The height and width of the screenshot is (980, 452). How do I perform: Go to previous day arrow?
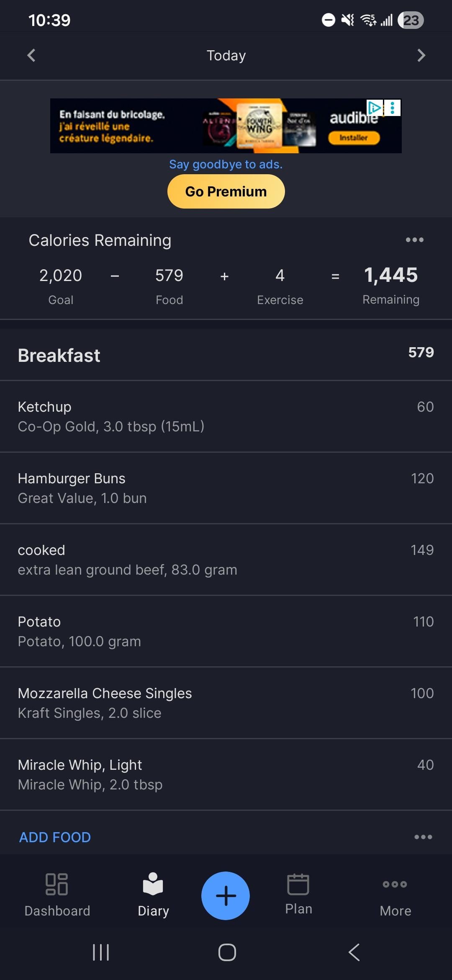coord(31,55)
